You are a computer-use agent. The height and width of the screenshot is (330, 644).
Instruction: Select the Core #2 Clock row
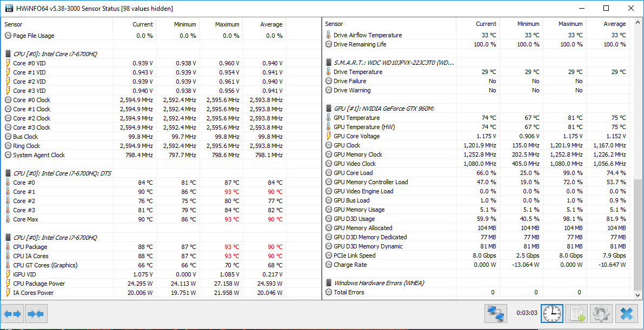click(x=144, y=118)
